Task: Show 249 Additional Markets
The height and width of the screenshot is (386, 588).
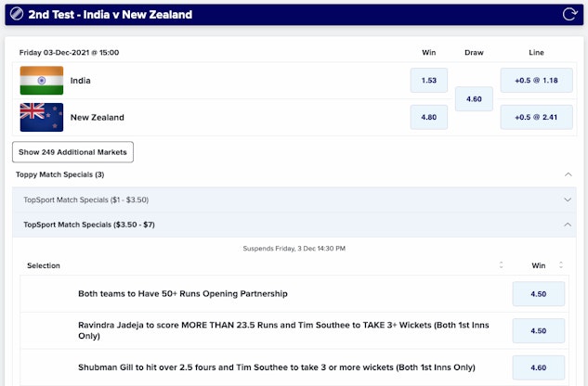Action: pyautogui.click(x=72, y=151)
